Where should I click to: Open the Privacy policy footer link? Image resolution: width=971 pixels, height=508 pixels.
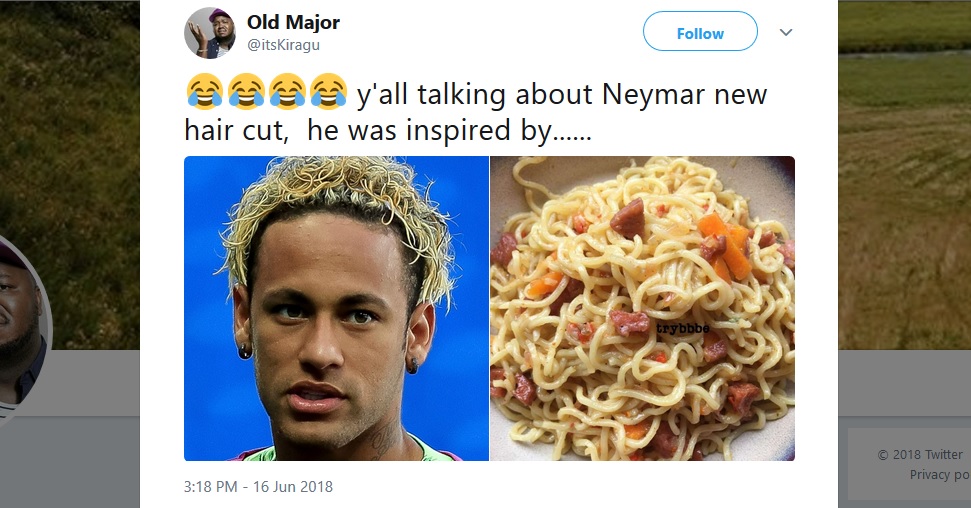click(x=939, y=475)
